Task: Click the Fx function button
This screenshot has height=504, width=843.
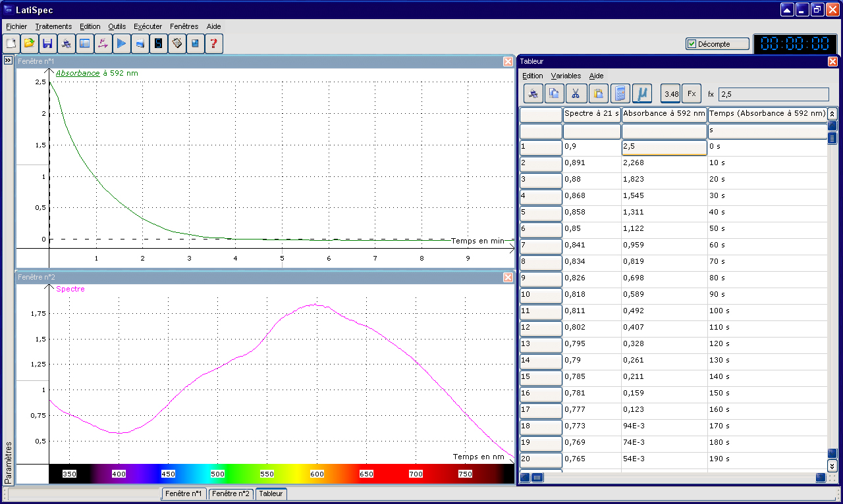Action: [x=692, y=94]
